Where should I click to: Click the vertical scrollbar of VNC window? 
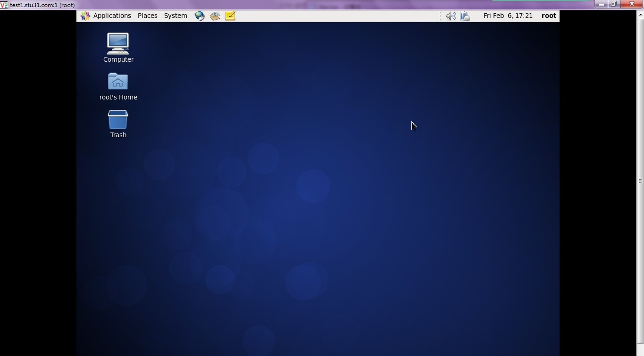click(x=640, y=181)
